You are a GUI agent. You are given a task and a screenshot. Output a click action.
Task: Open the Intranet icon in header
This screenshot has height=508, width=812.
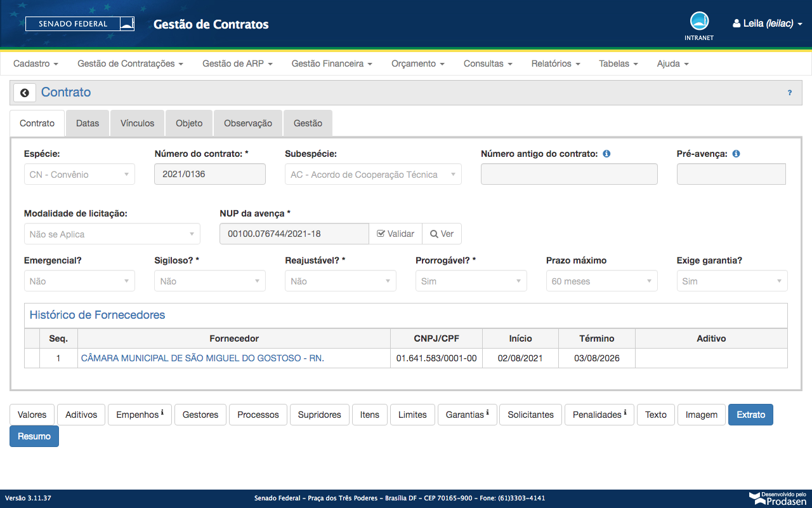[699, 22]
